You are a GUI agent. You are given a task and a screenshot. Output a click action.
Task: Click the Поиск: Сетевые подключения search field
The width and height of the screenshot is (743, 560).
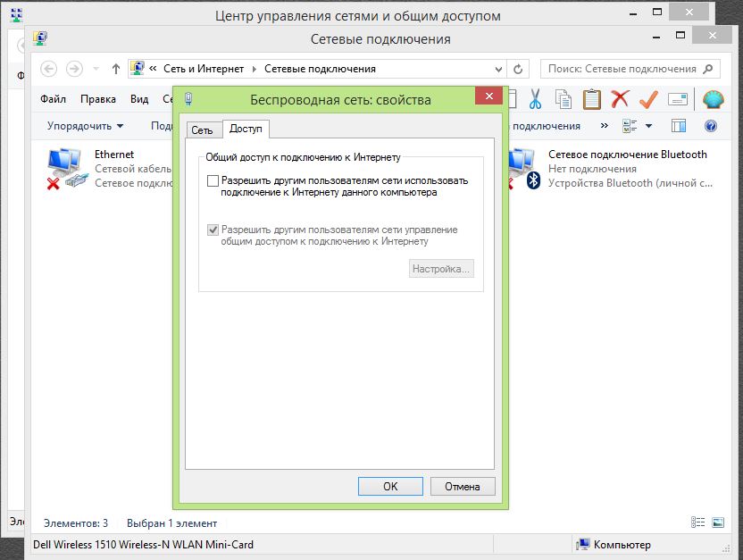point(622,69)
